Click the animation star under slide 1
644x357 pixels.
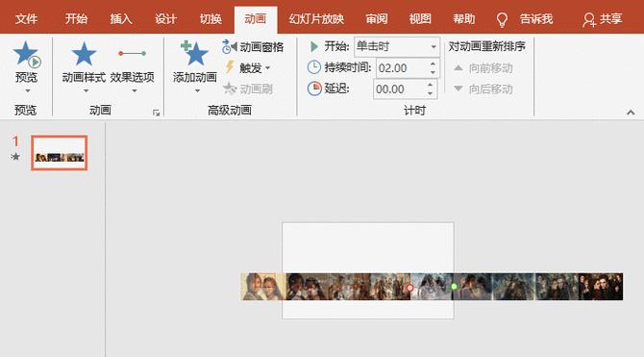click(15, 156)
